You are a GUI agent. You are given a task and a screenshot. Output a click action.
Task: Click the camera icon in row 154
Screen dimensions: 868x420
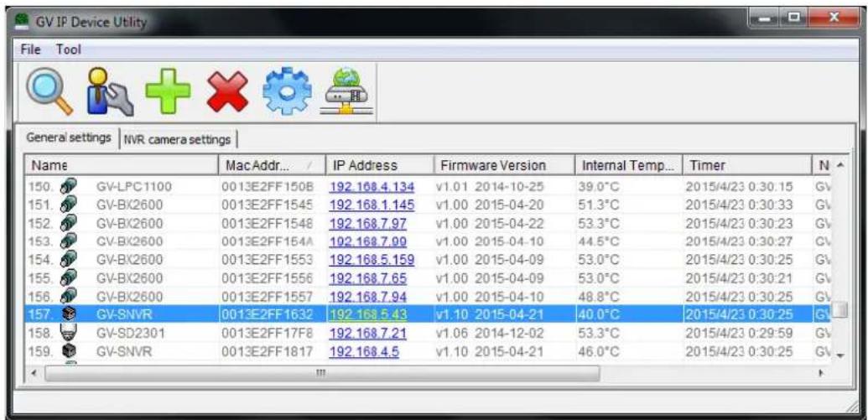pyautogui.click(x=69, y=260)
